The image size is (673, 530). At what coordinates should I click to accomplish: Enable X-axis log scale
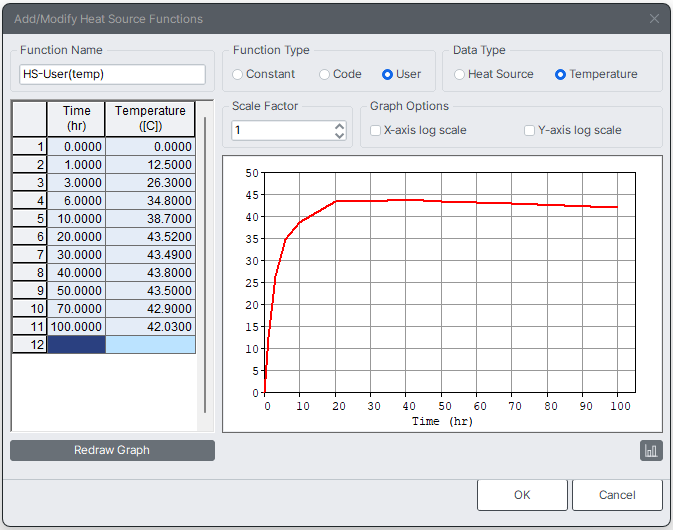coord(418,130)
